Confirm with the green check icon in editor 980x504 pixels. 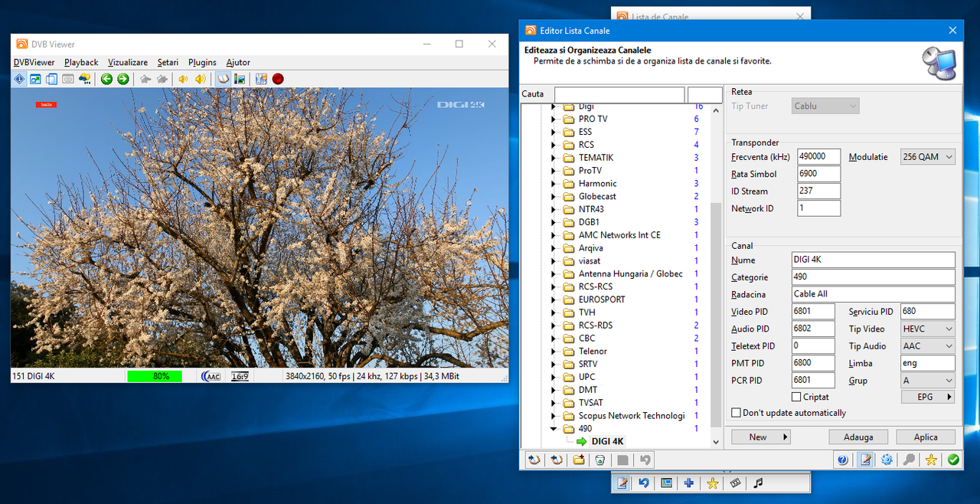tap(953, 460)
